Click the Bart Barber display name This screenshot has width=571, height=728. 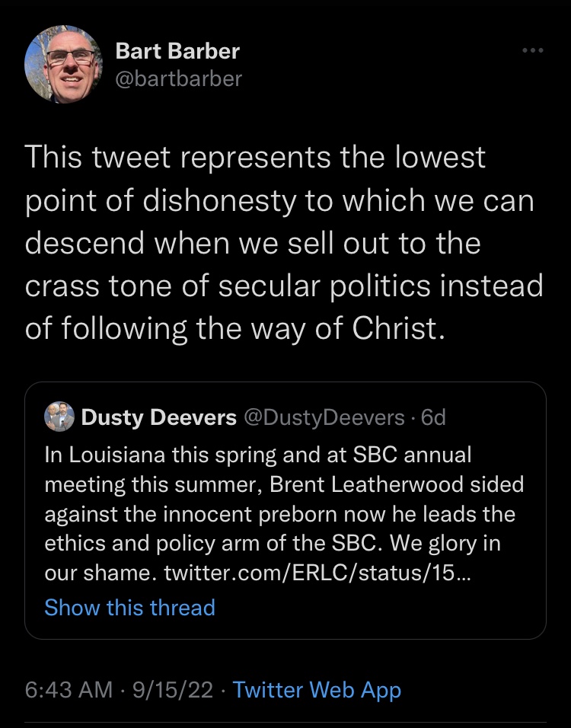(x=177, y=51)
